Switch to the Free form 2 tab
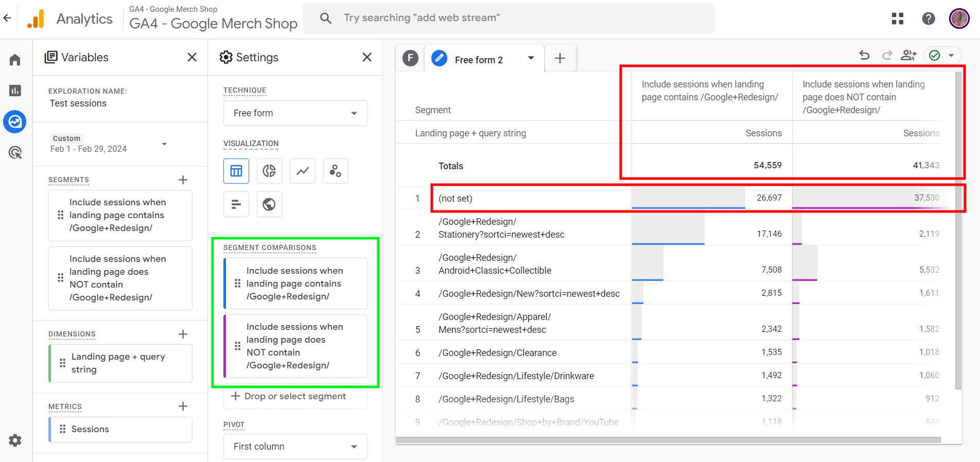980x462 pixels. point(478,60)
